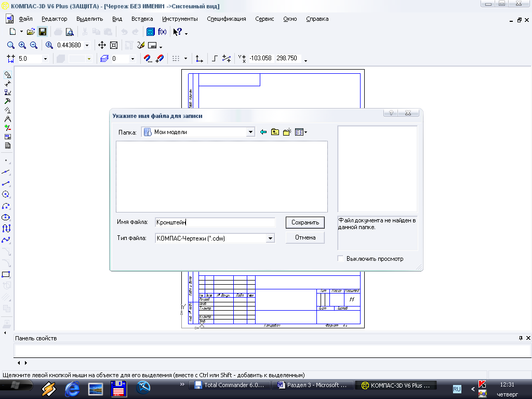Open the Сервис menu
Viewport: 532px width, 399px height.
(264, 19)
